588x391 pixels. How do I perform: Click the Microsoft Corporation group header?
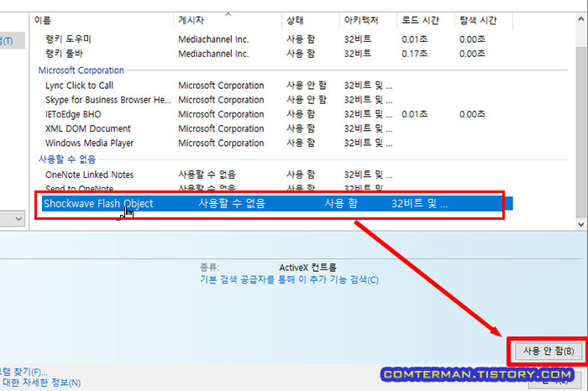click(81, 70)
